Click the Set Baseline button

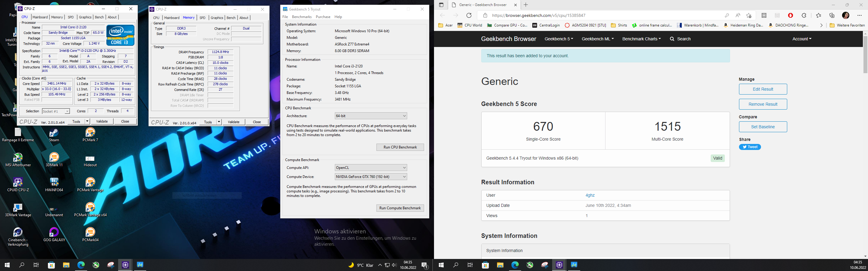(x=763, y=127)
